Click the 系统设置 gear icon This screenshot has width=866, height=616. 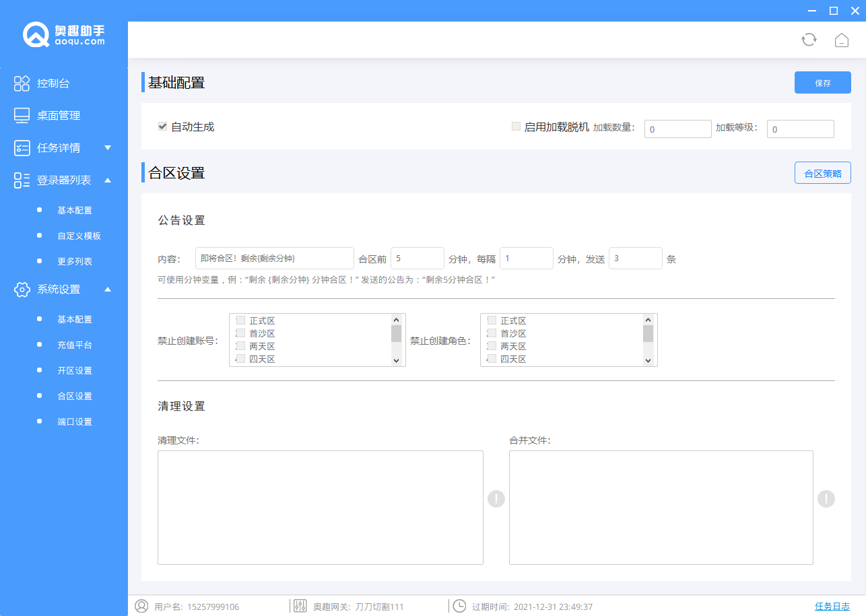click(22, 289)
